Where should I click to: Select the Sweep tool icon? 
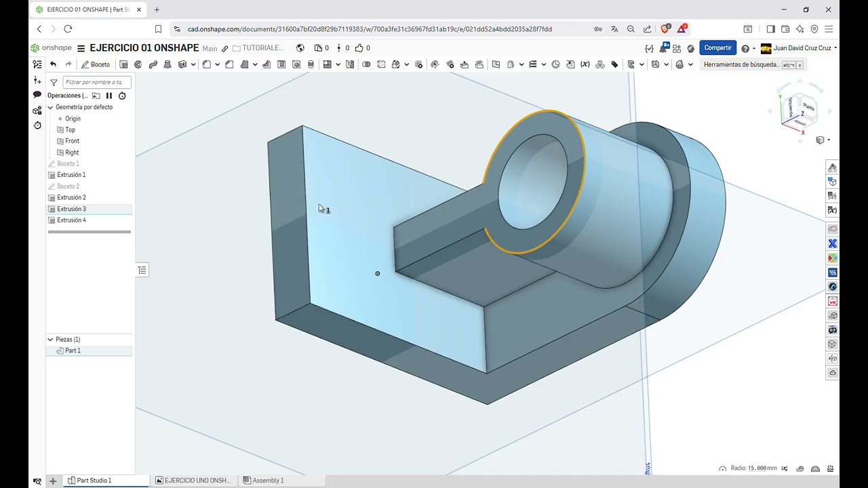(x=153, y=64)
